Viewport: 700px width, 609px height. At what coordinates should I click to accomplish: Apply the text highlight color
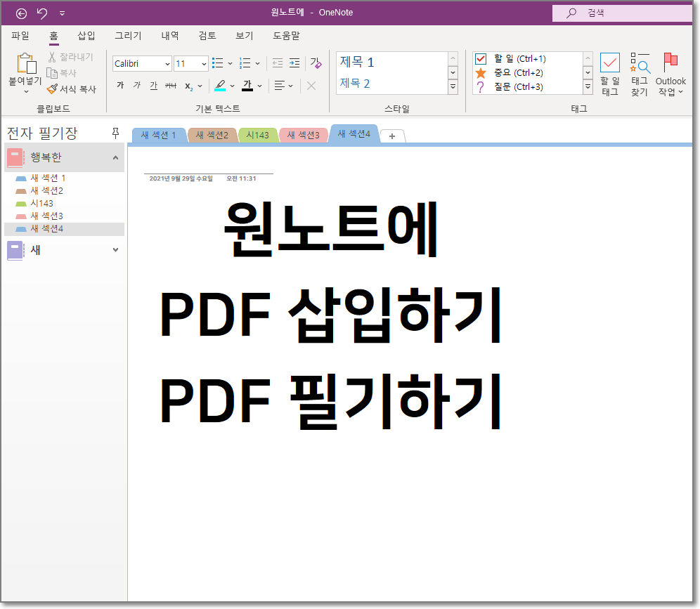click(x=220, y=85)
